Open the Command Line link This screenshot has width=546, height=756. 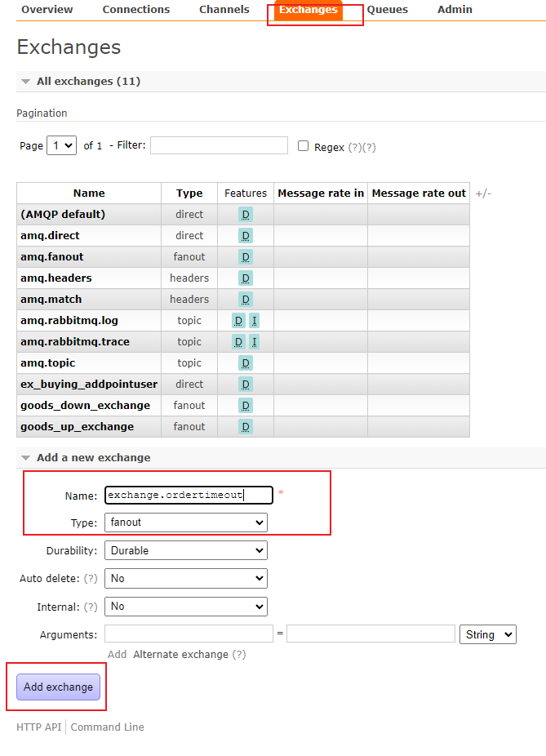point(107,727)
